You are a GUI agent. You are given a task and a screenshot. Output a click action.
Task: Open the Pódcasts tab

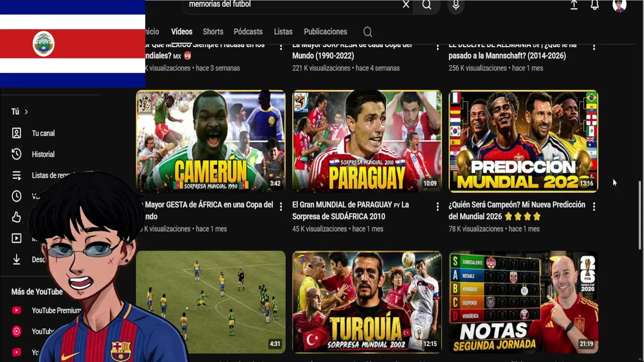click(x=248, y=32)
